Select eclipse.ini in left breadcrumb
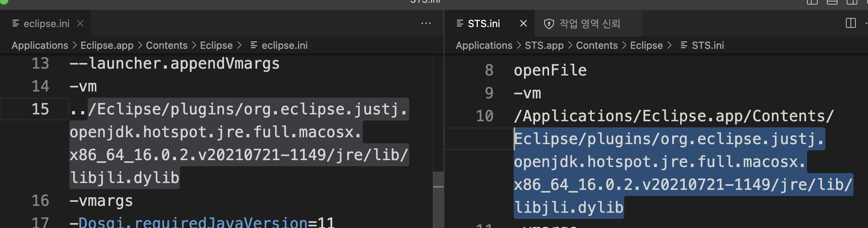 pos(285,45)
